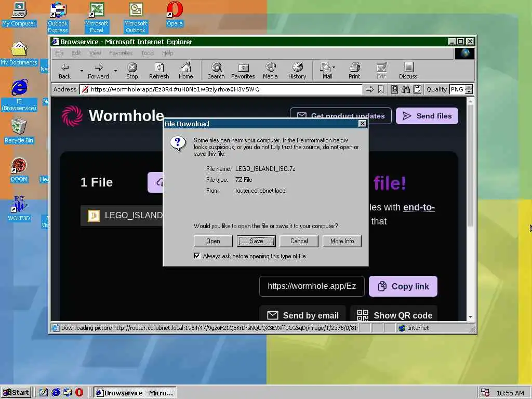Viewport: 532px width, 399px height.
Task: Click the Forward toolbar icon
Action: click(x=98, y=71)
